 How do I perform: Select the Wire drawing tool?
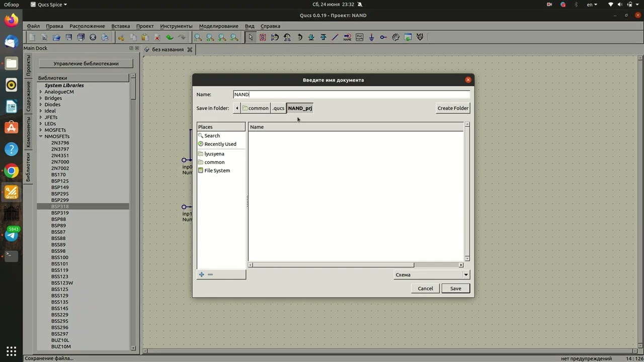(335, 37)
